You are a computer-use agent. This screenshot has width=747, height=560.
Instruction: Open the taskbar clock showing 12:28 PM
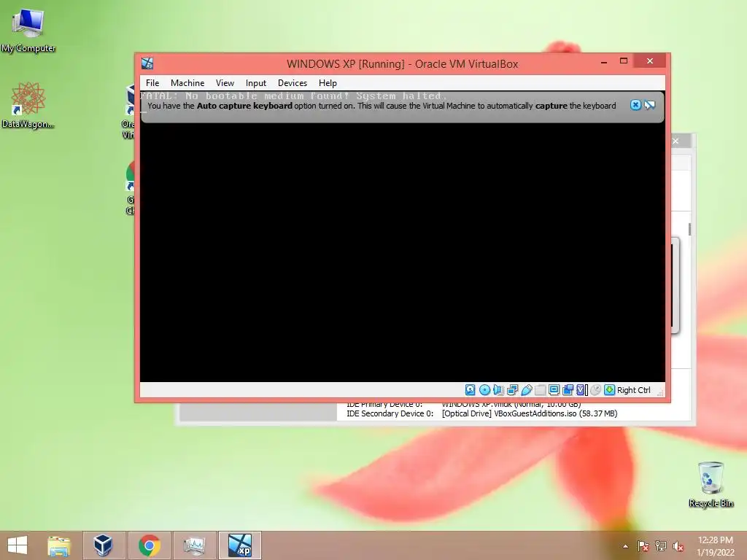point(715,546)
